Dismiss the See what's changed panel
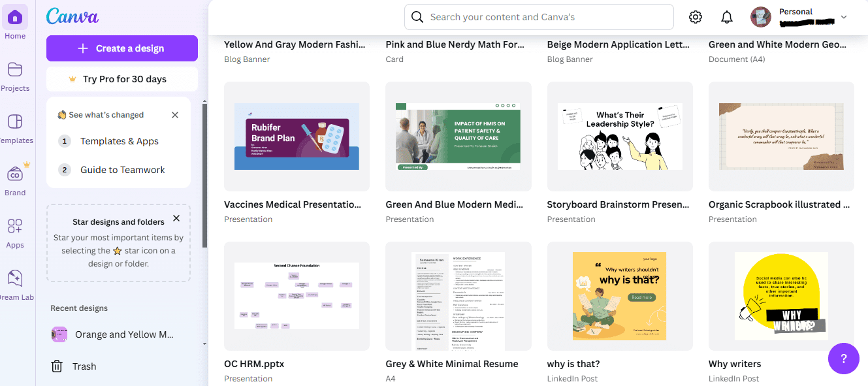This screenshot has width=868, height=386. click(175, 114)
